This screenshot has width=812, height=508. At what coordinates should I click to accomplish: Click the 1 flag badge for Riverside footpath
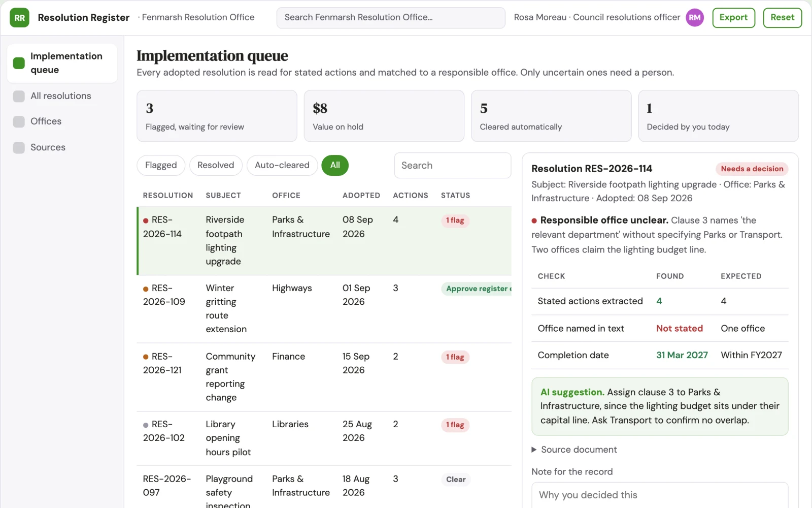[x=455, y=220]
